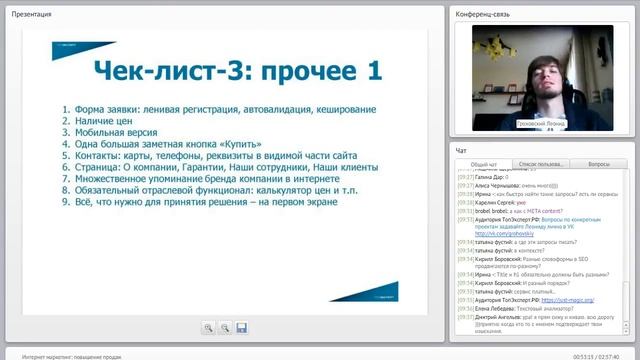The image size is (640, 360).
Task: Click татьяна фустий's message 'в контексте?'
Action: coord(501,251)
